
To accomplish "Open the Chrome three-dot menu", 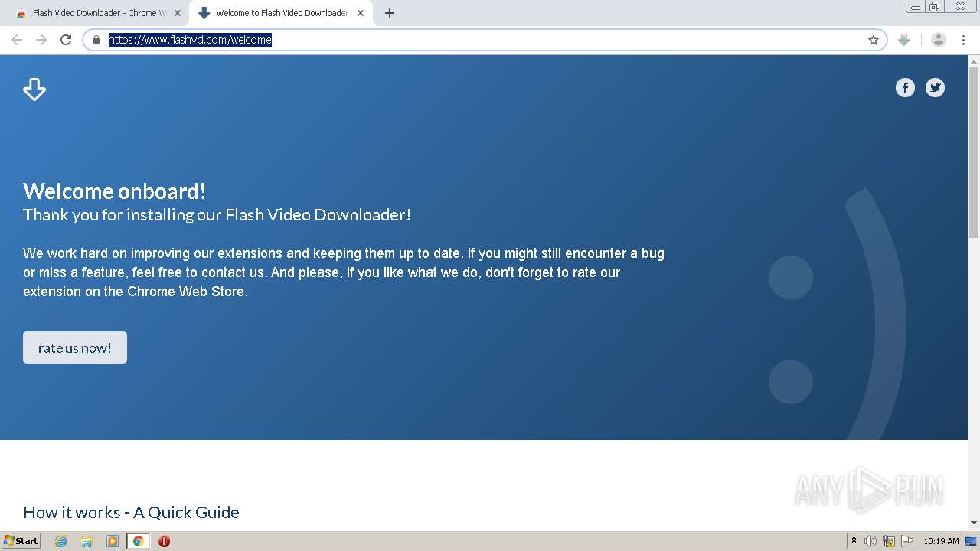I will click(964, 40).
